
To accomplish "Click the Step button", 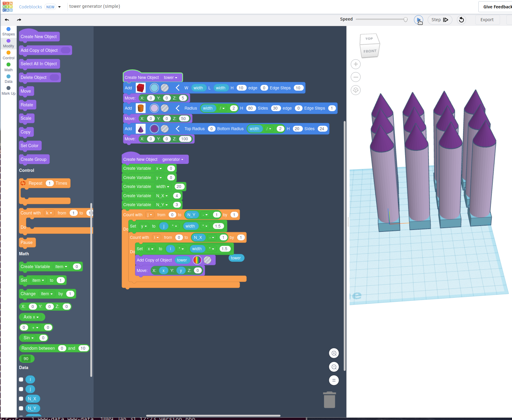I will tap(440, 20).
